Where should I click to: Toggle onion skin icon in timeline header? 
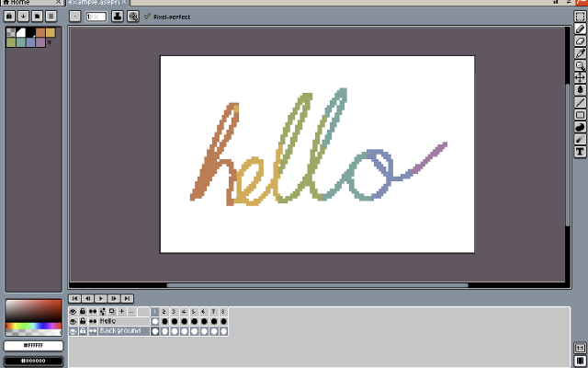112,312
